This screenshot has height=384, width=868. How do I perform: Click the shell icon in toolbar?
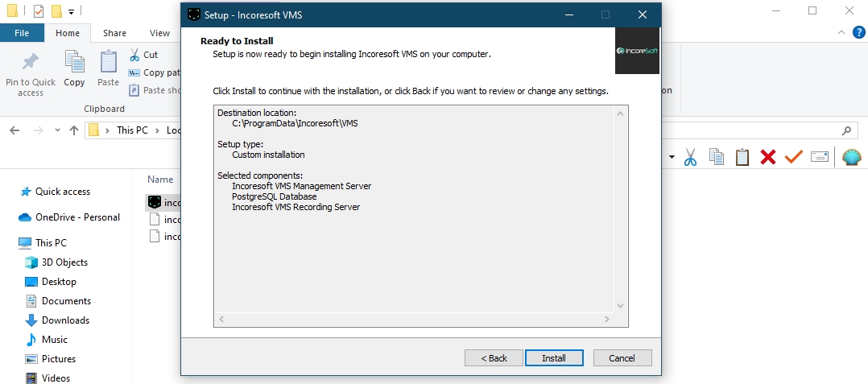point(852,157)
